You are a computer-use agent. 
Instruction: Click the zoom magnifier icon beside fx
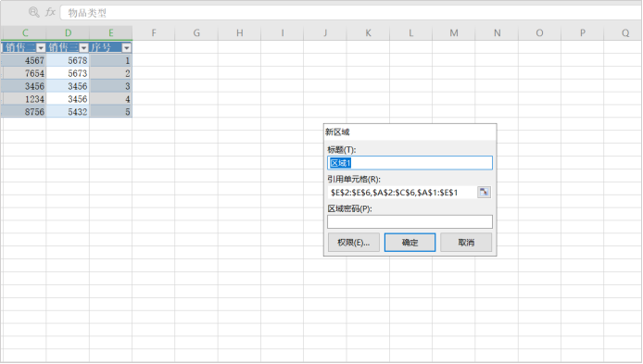pos(33,12)
